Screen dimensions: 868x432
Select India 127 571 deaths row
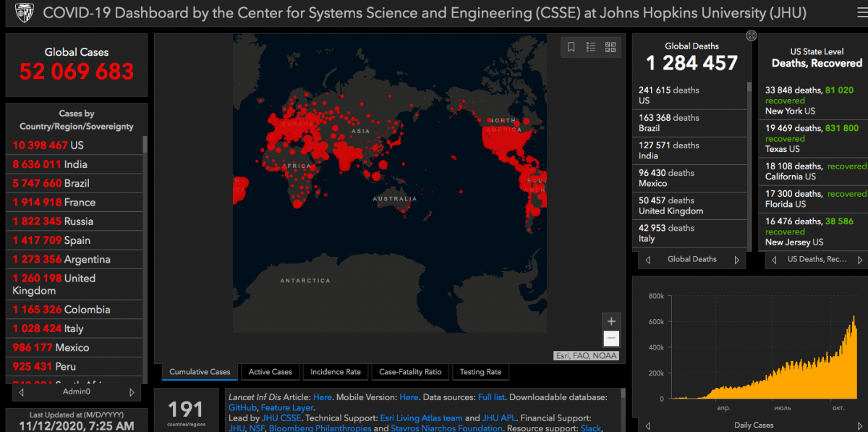tap(690, 151)
